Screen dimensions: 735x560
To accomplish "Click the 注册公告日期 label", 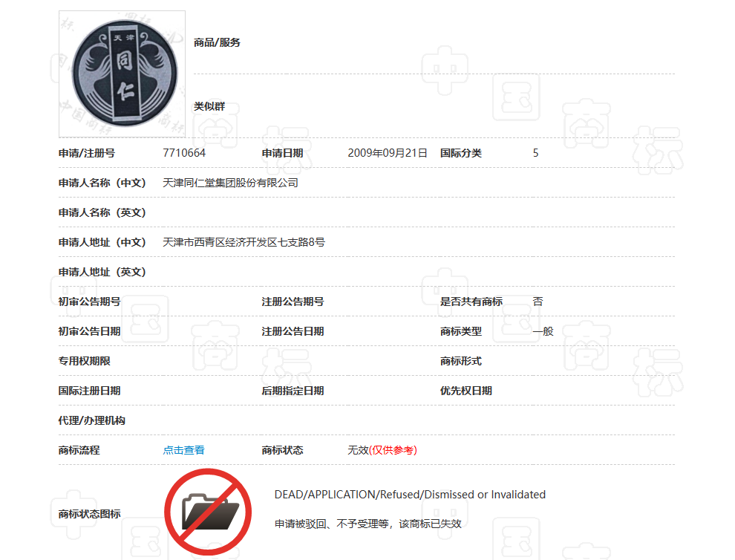I will (x=293, y=331).
